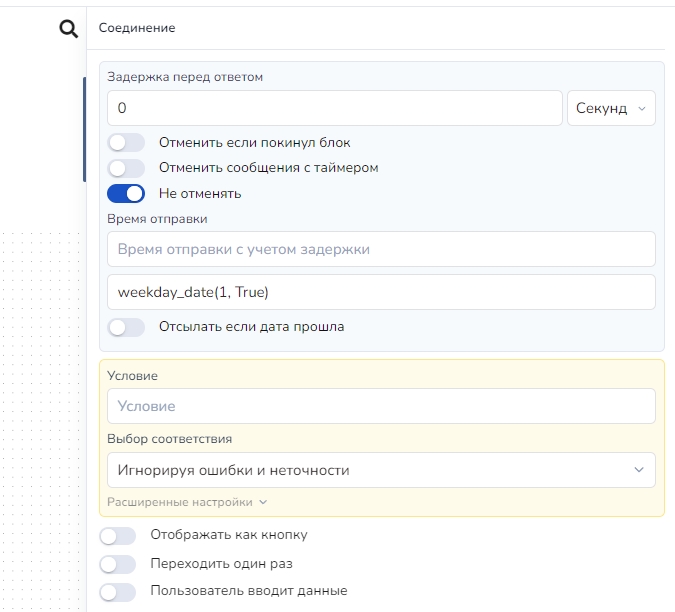Click the Задержка перед ответом label

point(185,77)
